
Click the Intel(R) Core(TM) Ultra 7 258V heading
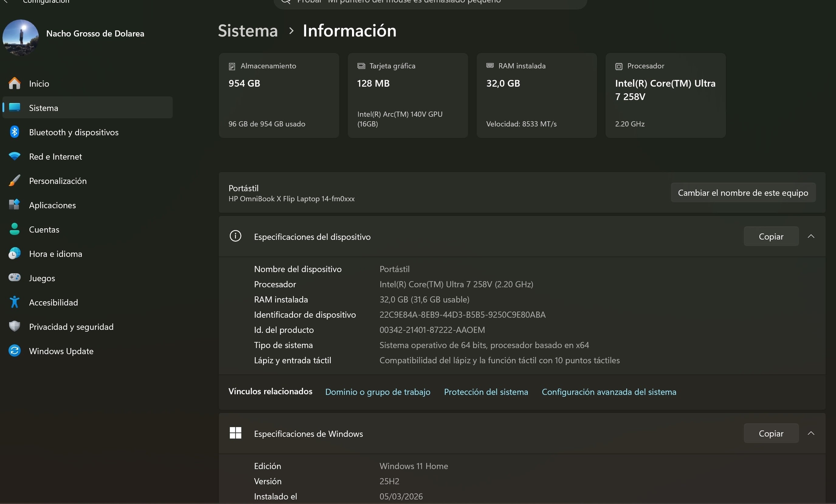pos(665,90)
